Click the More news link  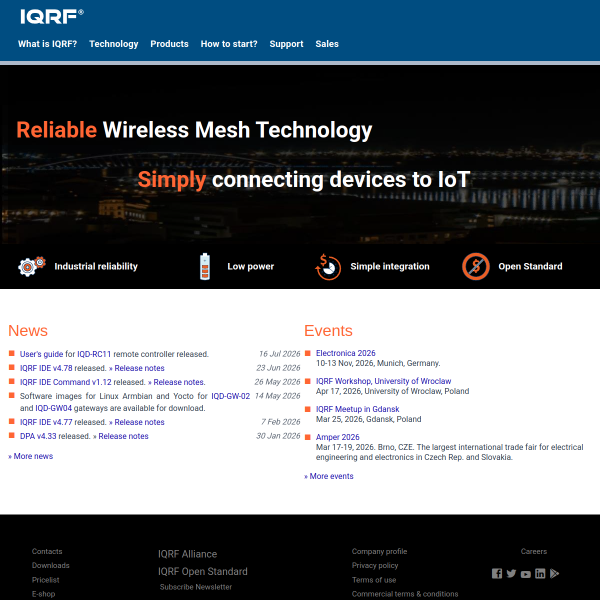(x=31, y=456)
